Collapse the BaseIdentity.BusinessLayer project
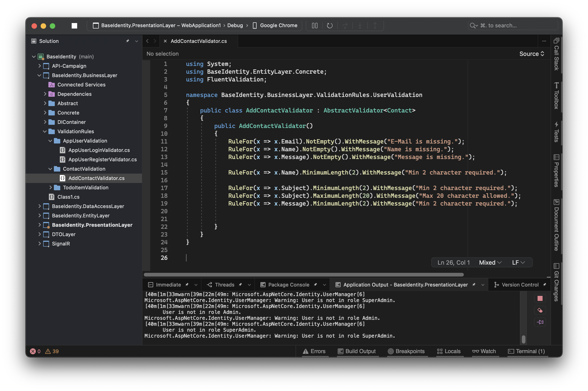The height and width of the screenshot is (391, 588). click(39, 75)
